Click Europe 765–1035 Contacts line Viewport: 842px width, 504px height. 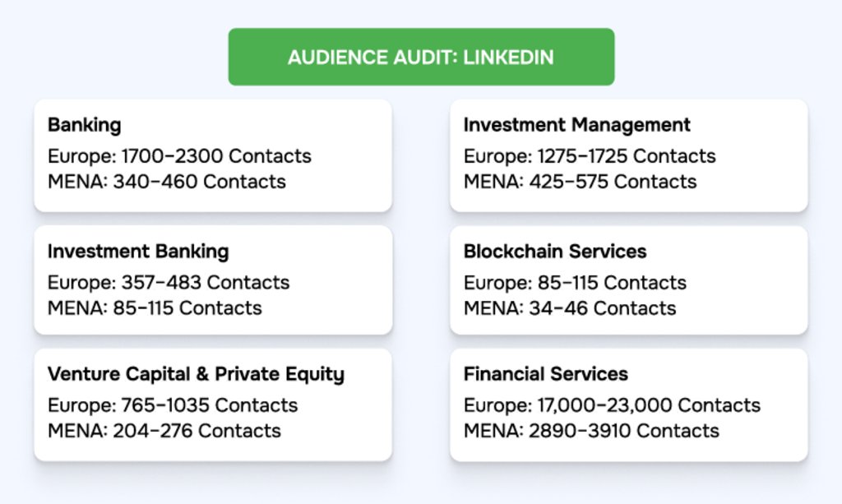pos(173,405)
